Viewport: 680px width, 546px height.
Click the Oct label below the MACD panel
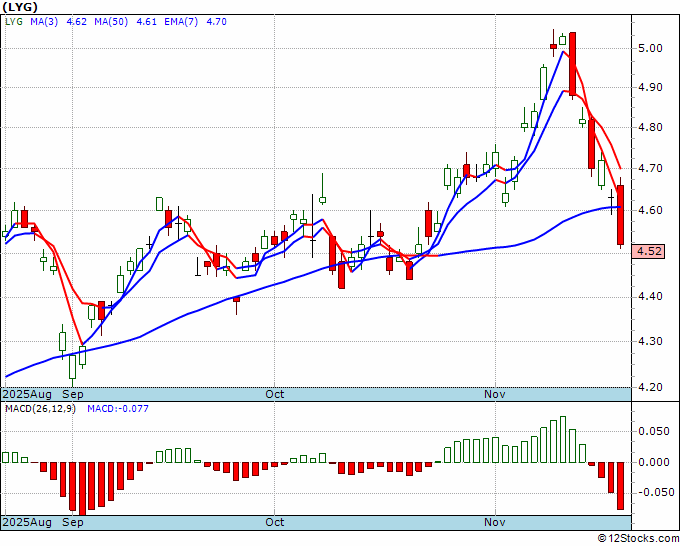click(x=275, y=522)
